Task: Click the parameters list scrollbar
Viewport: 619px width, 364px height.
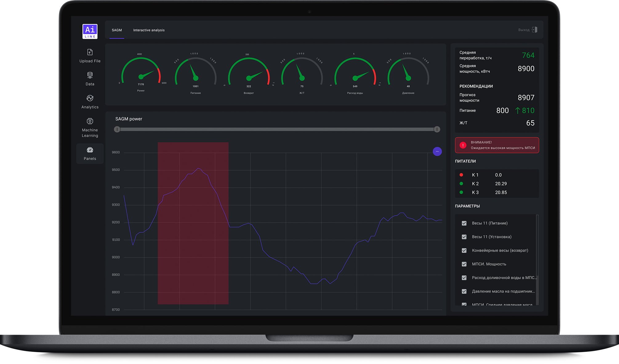Action: tap(537, 246)
